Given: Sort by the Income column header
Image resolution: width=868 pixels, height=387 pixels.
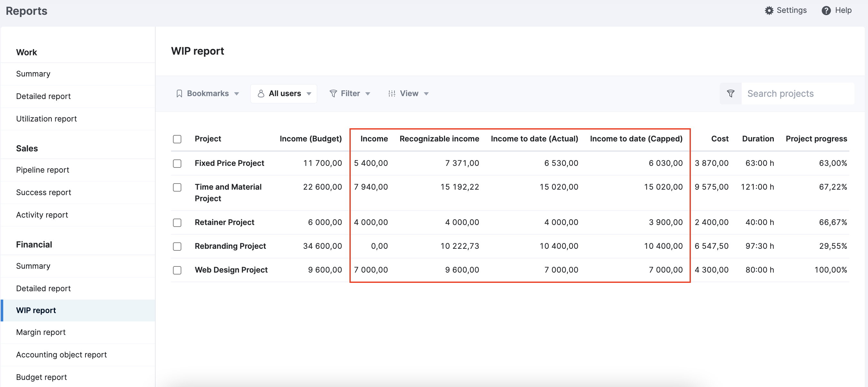Looking at the screenshot, I should point(374,139).
